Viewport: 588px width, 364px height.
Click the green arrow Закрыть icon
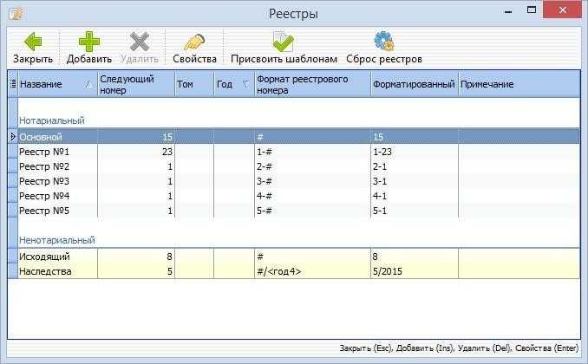coord(33,42)
